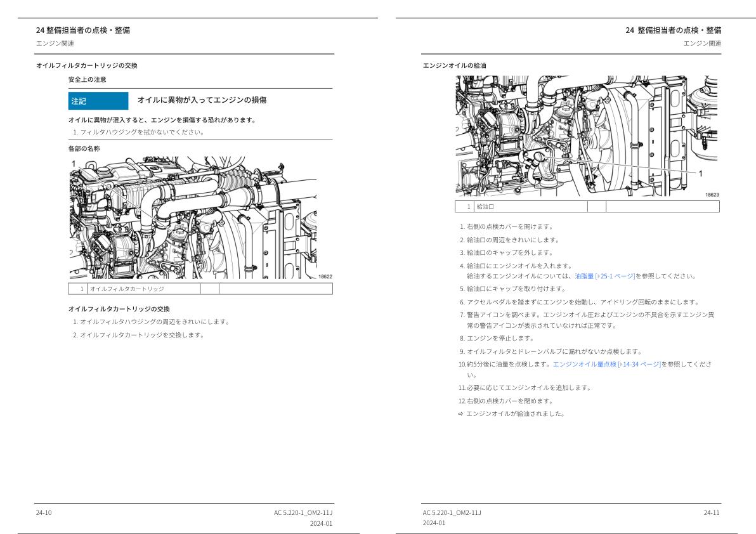
Task: Click the footer text AC 5.220-1_OM2-11J
Action: tap(302, 512)
